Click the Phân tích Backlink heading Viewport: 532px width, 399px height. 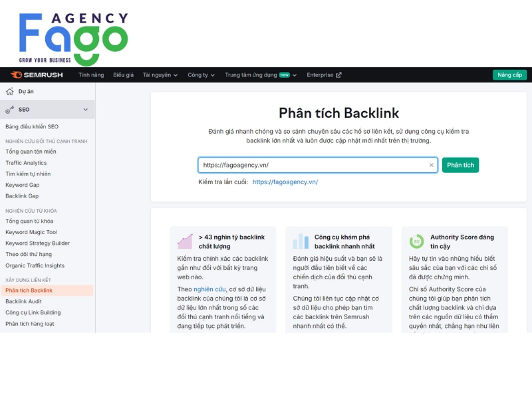pyautogui.click(x=338, y=113)
